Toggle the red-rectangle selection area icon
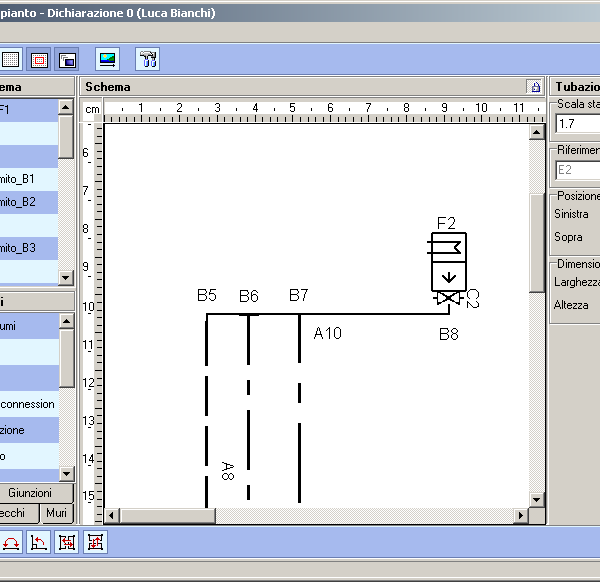Screen dimensions: 600x582 point(39,60)
